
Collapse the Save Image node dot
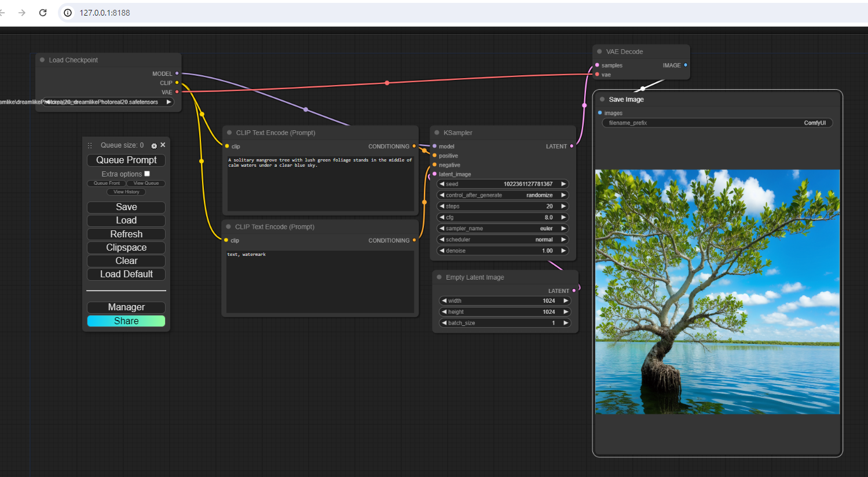(x=602, y=100)
